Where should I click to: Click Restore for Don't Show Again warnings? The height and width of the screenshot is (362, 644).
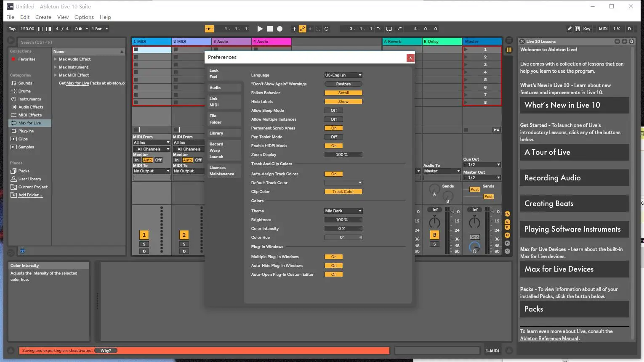[343, 84]
